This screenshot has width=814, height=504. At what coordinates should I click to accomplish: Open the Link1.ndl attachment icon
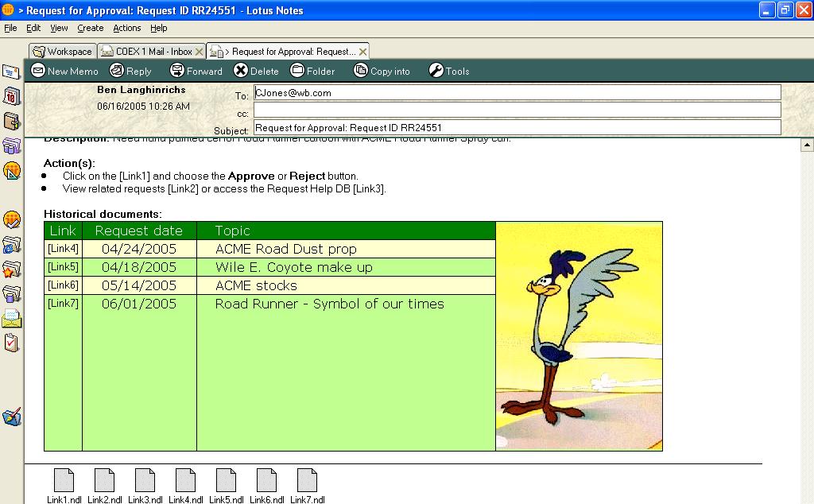(64, 481)
